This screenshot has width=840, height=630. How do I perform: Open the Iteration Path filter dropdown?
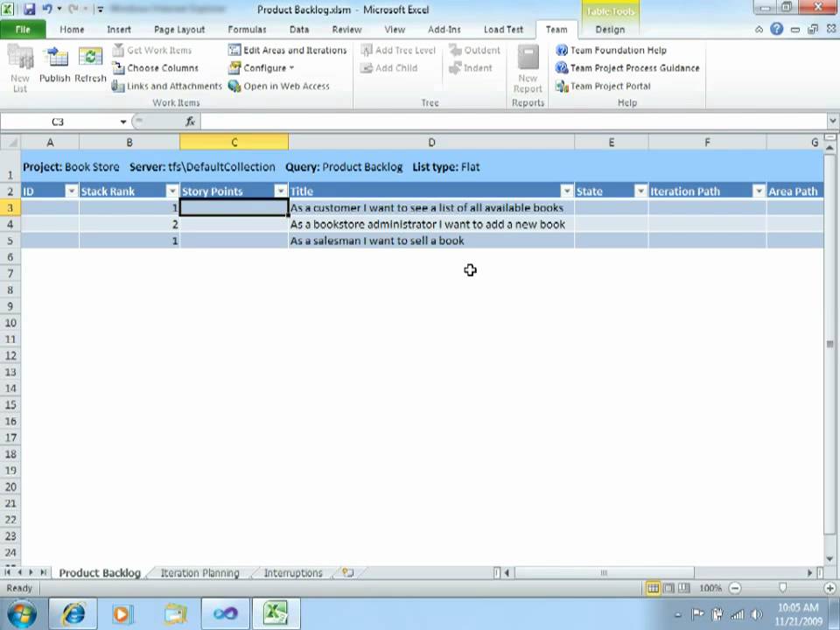pyautogui.click(x=759, y=192)
